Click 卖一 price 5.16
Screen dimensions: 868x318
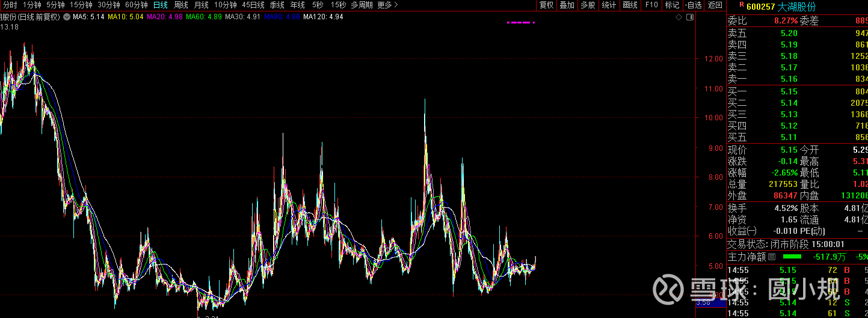click(789, 79)
